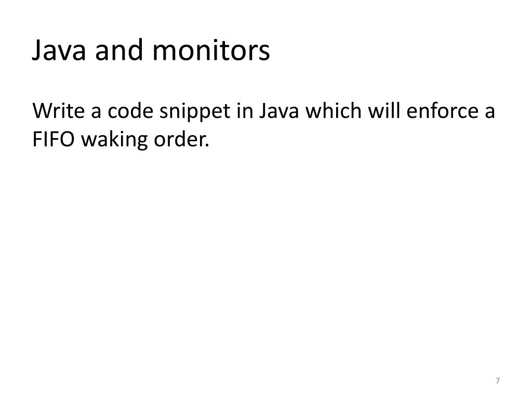Click the letter 'a' after 'enforce'
This screenshot has height=399, width=532.
pos(489,112)
